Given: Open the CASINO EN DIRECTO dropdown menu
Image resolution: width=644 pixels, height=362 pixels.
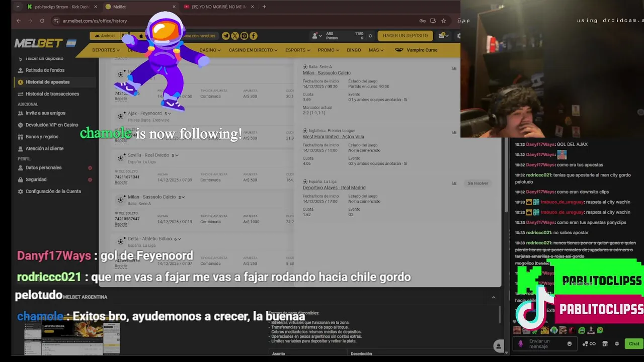Looking at the screenshot, I should click(x=253, y=50).
